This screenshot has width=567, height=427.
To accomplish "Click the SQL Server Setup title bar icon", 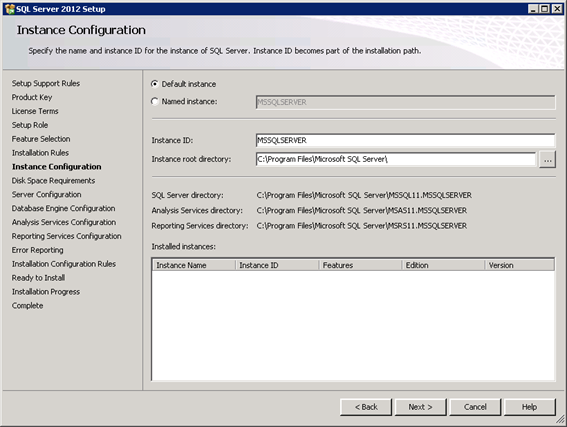I will point(10,9).
